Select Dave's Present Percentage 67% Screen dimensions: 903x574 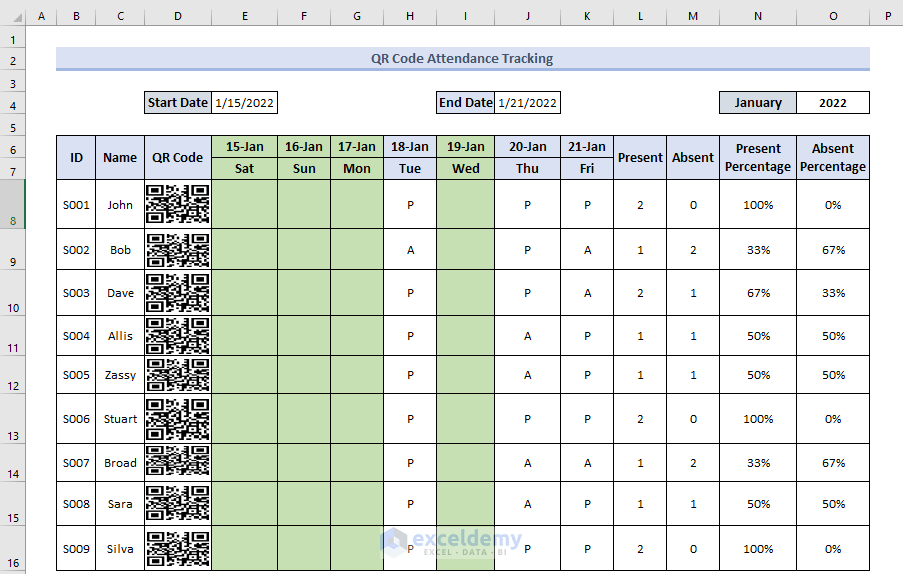click(x=758, y=292)
